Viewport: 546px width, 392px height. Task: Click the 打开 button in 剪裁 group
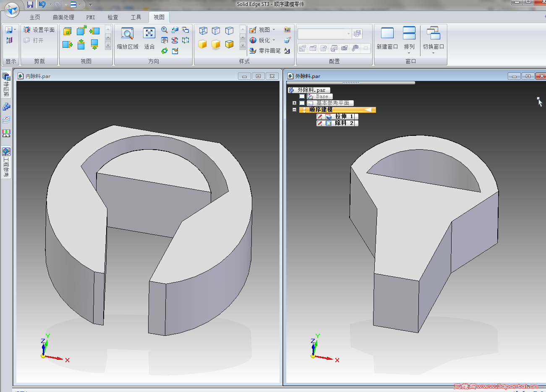click(34, 40)
